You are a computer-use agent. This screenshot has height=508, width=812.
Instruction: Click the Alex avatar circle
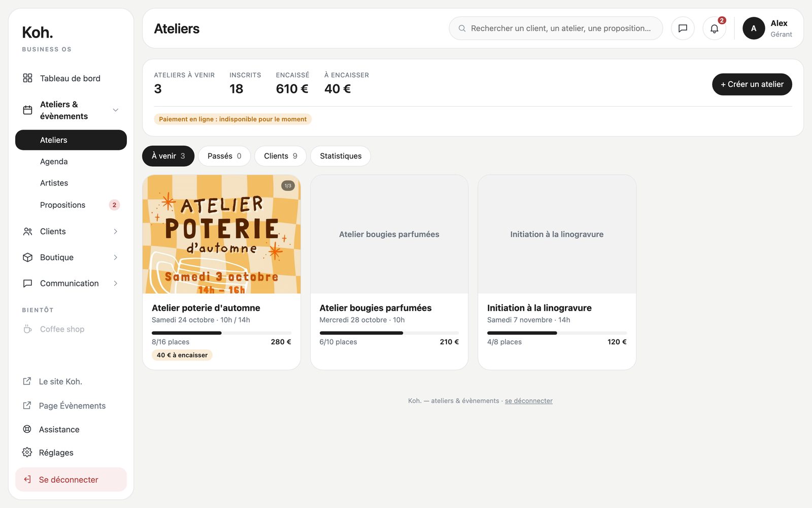pos(754,28)
